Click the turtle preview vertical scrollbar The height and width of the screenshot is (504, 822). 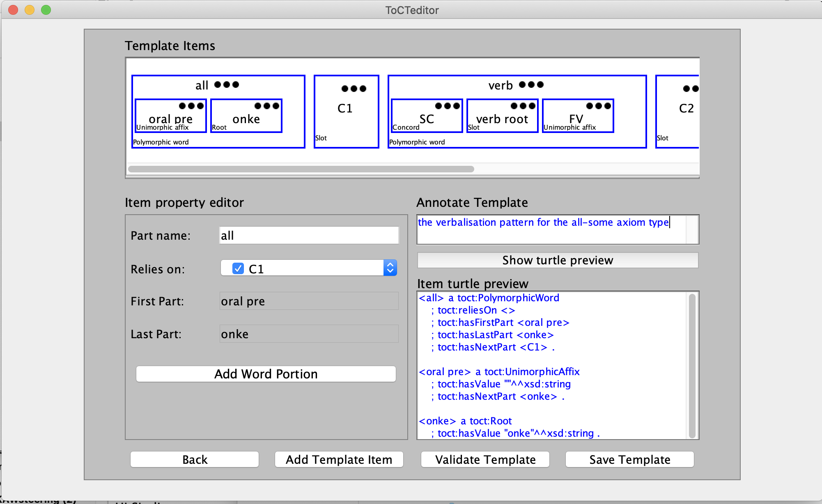coord(692,365)
